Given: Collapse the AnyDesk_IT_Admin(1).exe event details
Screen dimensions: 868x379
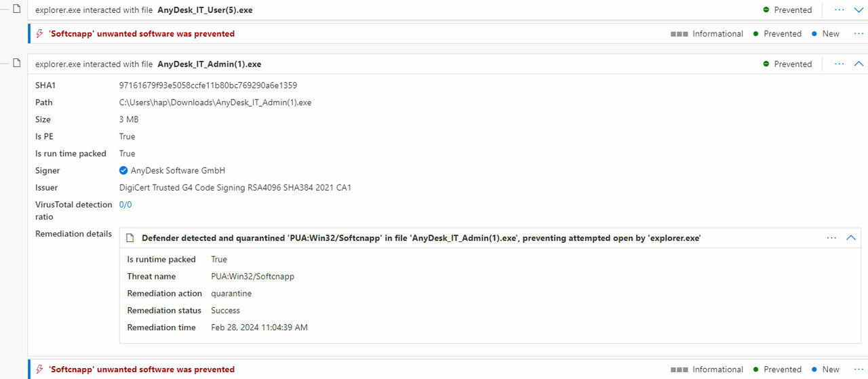Looking at the screenshot, I should pos(859,64).
